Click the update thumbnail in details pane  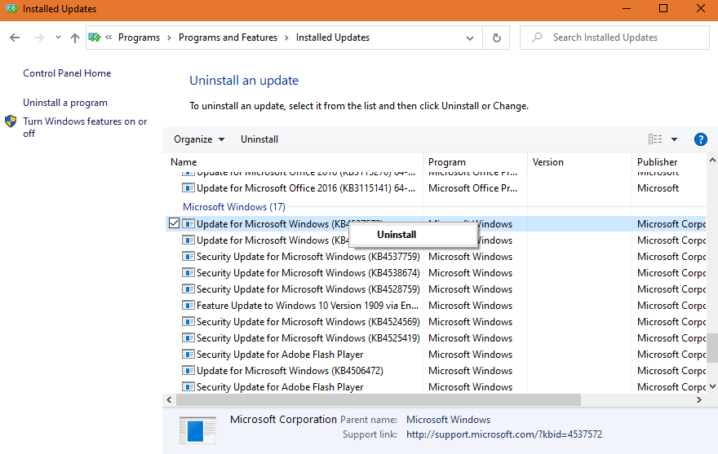point(197,430)
